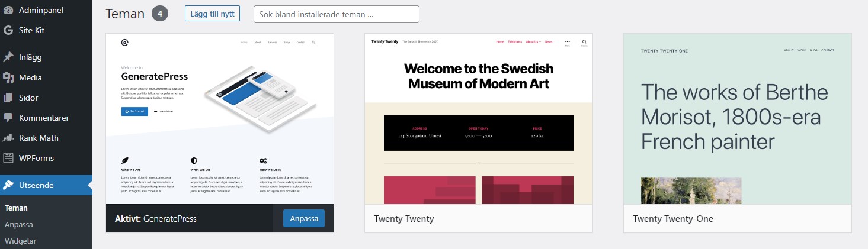Select the Teman submenu item
The height and width of the screenshot is (249, 868).
tap(16, 208)
